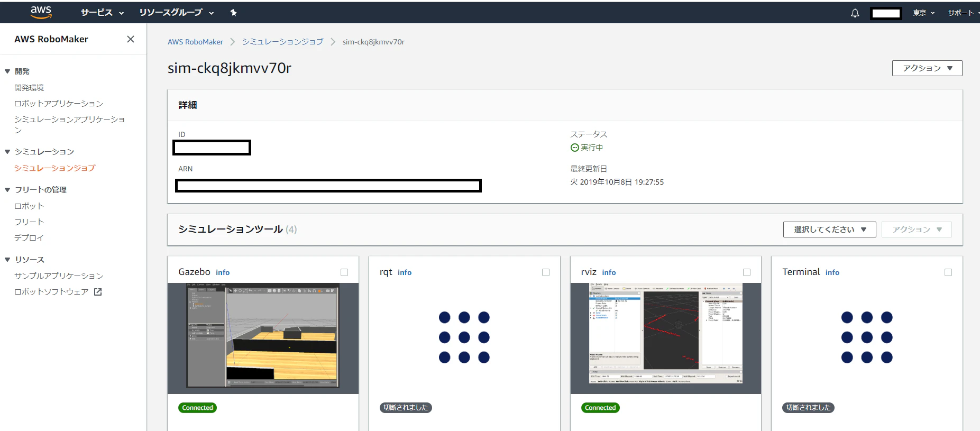Open サンプルアプリケーション in the sidebar
This screenshot has width=980, height=431.
click(x=59, y=276)
